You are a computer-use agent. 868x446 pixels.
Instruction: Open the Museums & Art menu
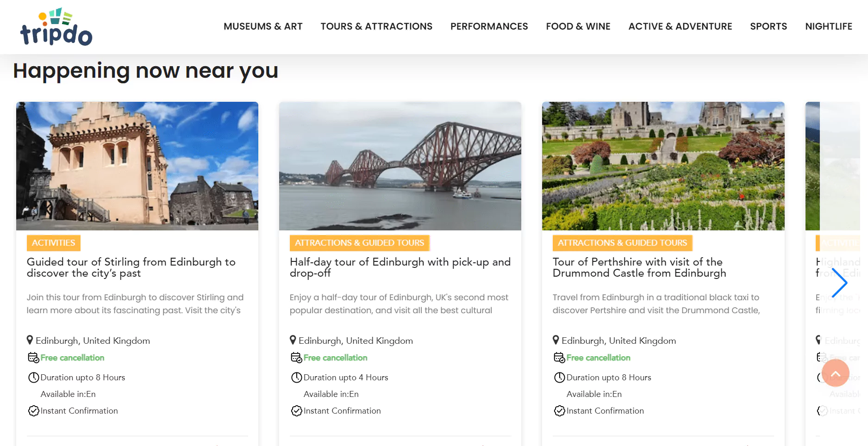point(263,26)
